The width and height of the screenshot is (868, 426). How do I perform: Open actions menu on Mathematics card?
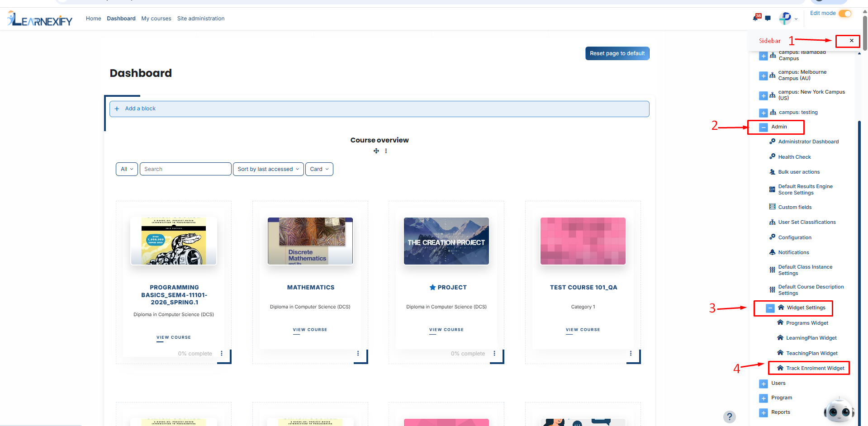(x=358, y=354)
